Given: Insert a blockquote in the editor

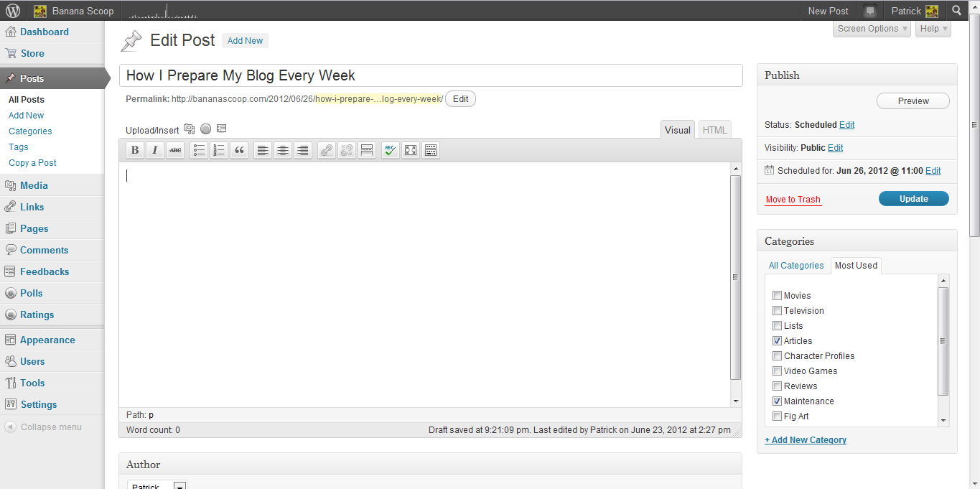Looking at the screenshot, I should click(239, 150).
